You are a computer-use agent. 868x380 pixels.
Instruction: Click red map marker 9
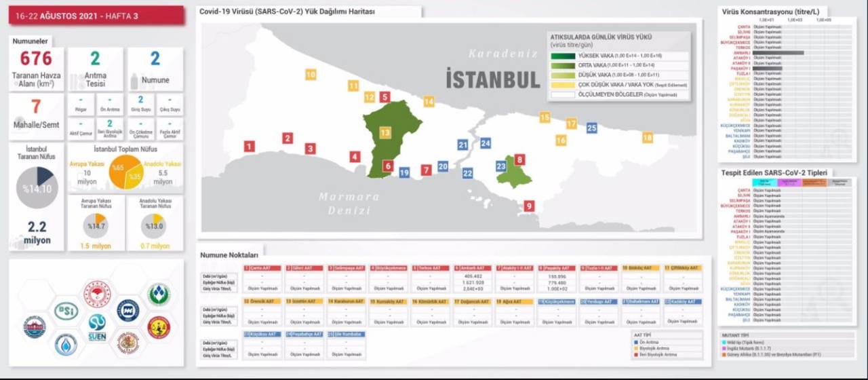point(529,206)
